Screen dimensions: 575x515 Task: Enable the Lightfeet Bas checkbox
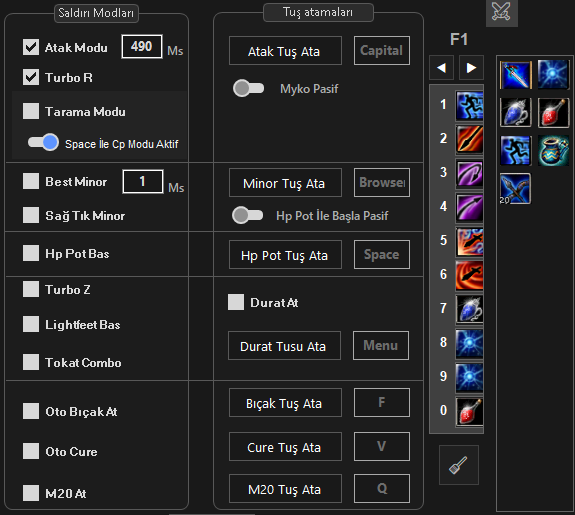coord(31,324)
